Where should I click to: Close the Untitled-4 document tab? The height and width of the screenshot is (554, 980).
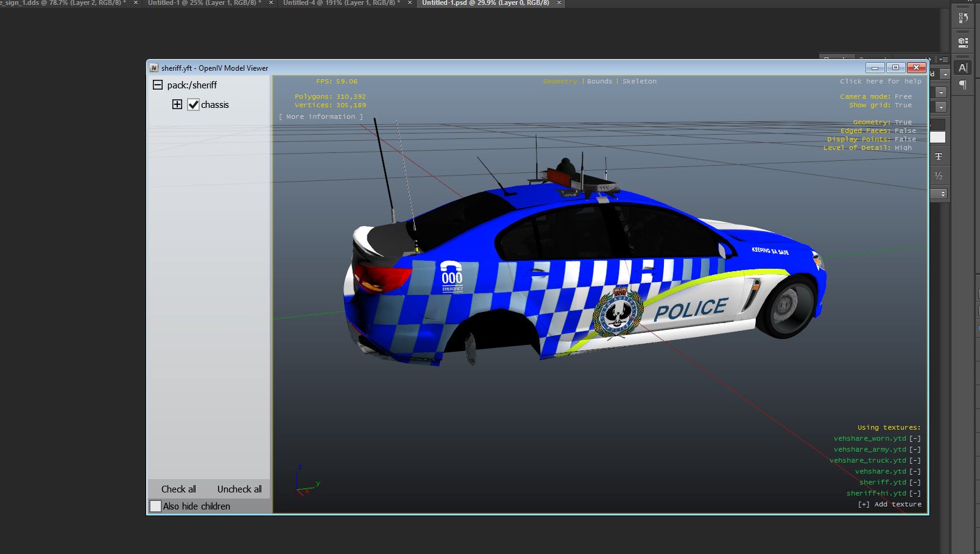click(409, 3)
